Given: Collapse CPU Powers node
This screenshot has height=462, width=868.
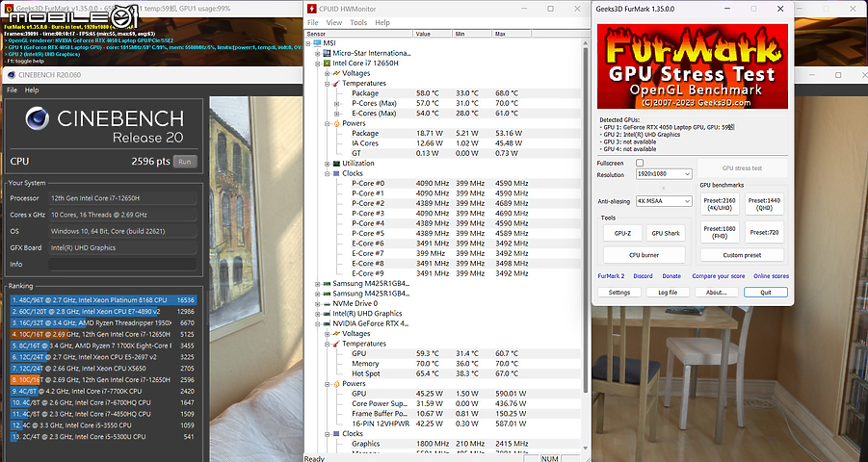Looking at the screenshot, I should coord(328,123).
